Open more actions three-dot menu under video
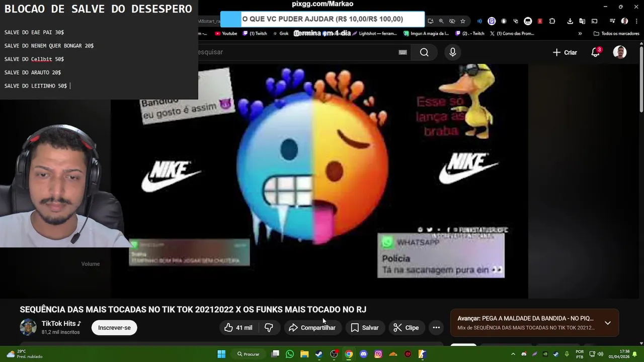644x362 pixels. click(436, 328)
